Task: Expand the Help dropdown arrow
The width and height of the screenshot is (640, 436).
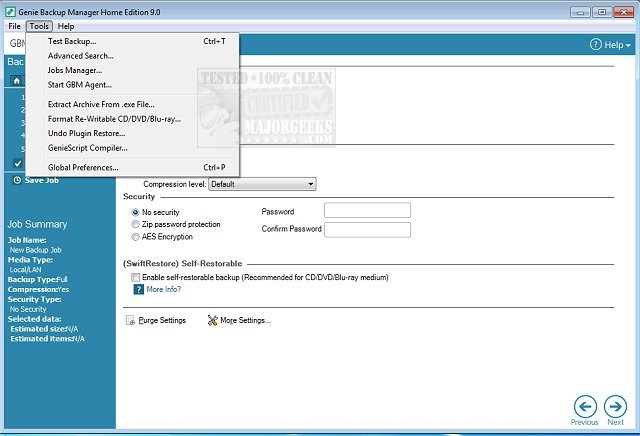Action: point(628,45)
